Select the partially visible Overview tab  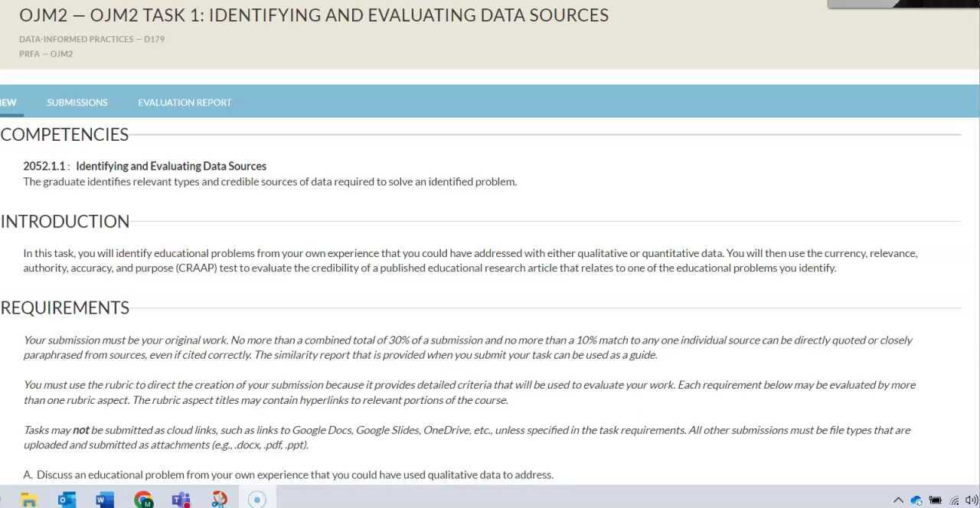click(8, 103)
